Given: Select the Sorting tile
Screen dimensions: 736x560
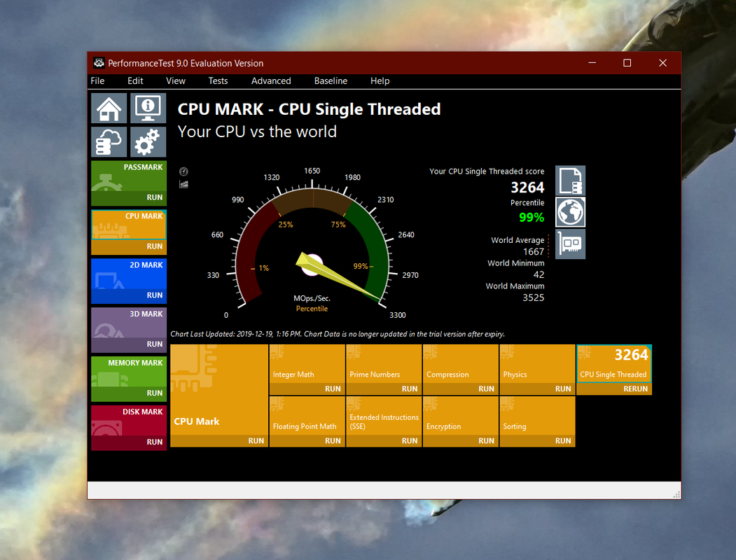Looking at the screenshot, I should (x=537, y=416).
